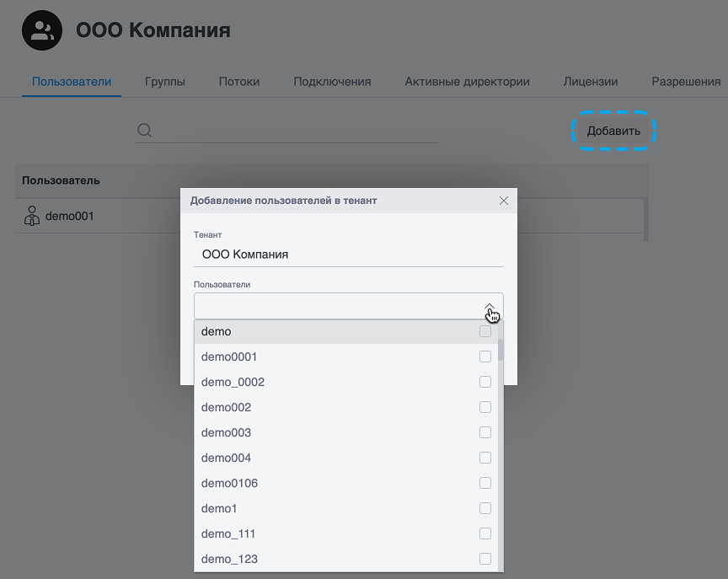The width and height of the screenshot is (728, 579).
Task: Click the users table scrollbar
Action: [x=645, y=220]
